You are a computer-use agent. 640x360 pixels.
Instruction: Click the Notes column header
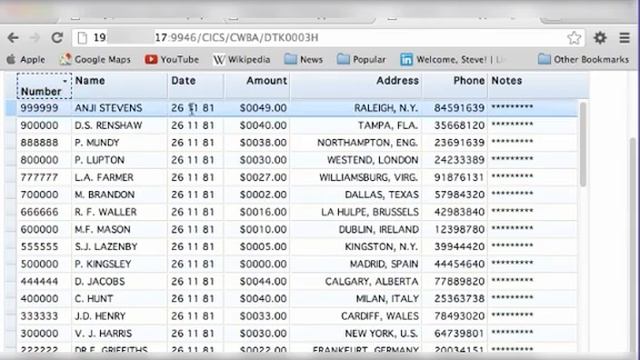click(539, 86)
